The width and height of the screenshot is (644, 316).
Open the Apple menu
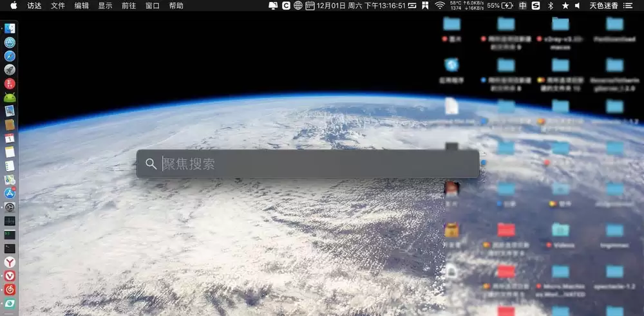(14, 5)
